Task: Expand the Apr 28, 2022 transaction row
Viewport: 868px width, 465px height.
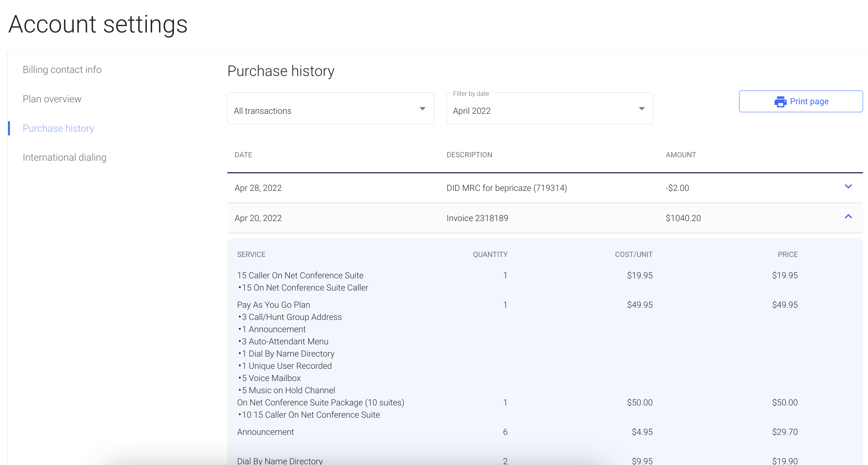Action: [848, 187]
